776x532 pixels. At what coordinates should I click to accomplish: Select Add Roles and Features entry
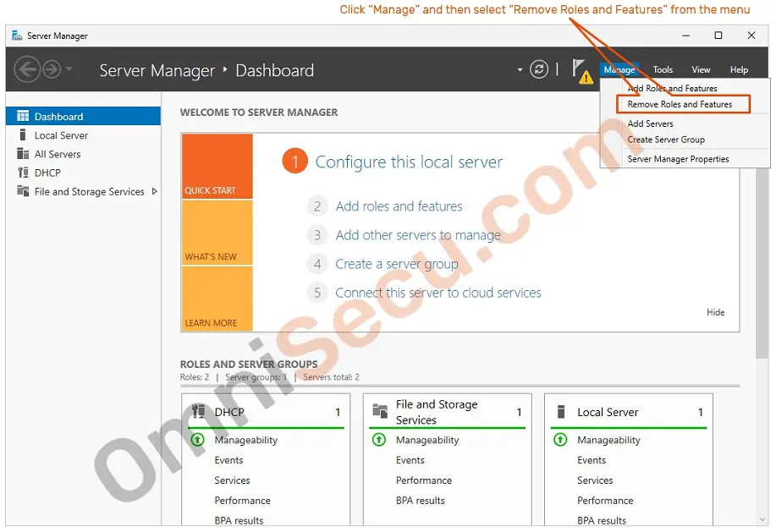(672, 88)
